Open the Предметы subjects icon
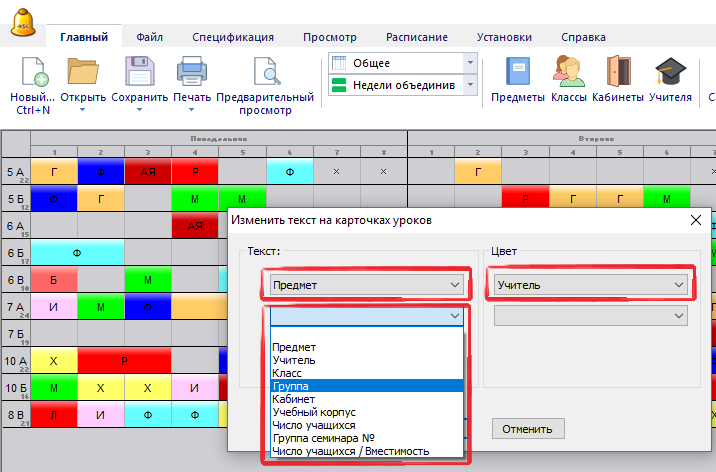Image resolution: width=716 pixels, height=472 pixels. pos(518,74)
